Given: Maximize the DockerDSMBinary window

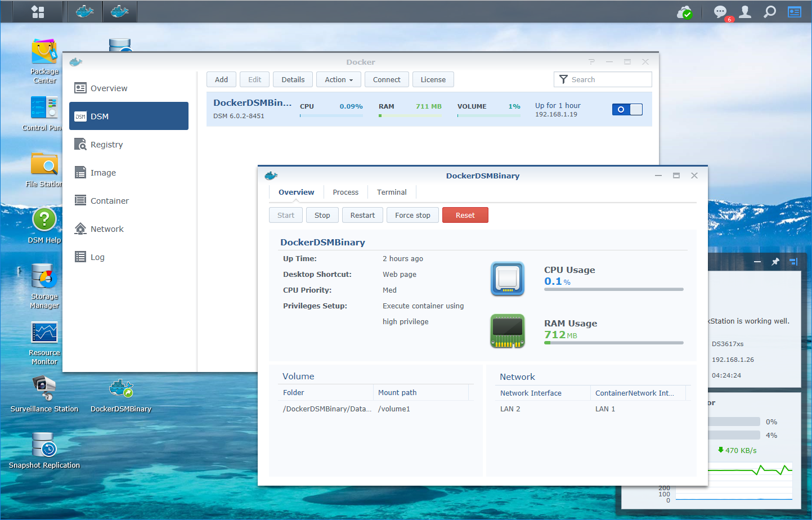Looking at the screenshot, I should click(676, 176).
